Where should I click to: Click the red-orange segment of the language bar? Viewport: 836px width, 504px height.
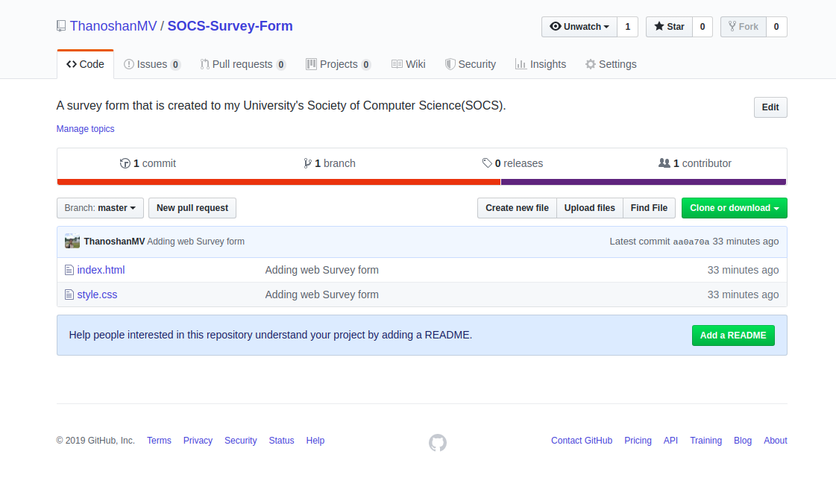[x=278, y=182]
